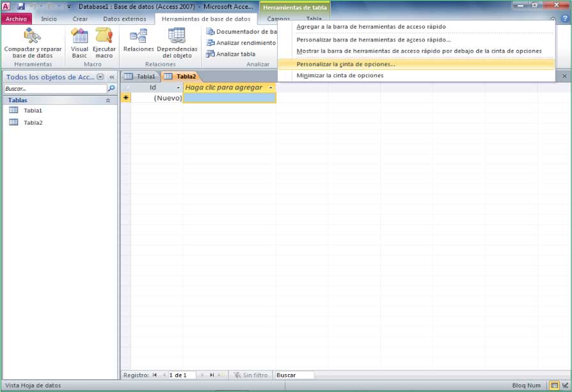
Task: Click the Ejecutar macro icon
Action: coord(104,36)
